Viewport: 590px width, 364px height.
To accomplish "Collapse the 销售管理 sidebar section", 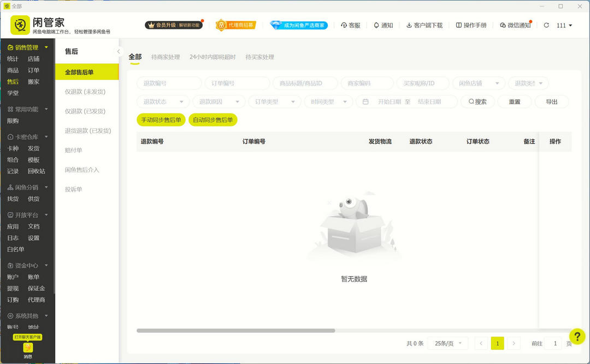I will coord(45,47).
